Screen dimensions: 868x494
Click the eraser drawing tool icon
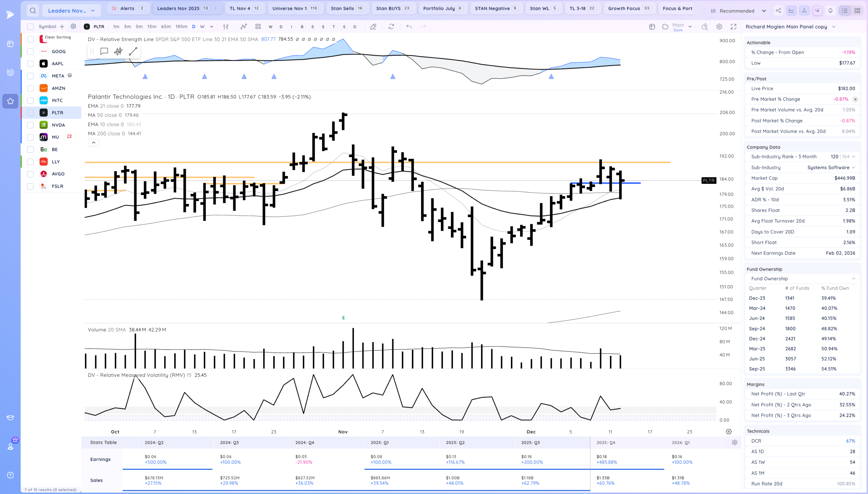pyautogui.click(x=373, y=26)
